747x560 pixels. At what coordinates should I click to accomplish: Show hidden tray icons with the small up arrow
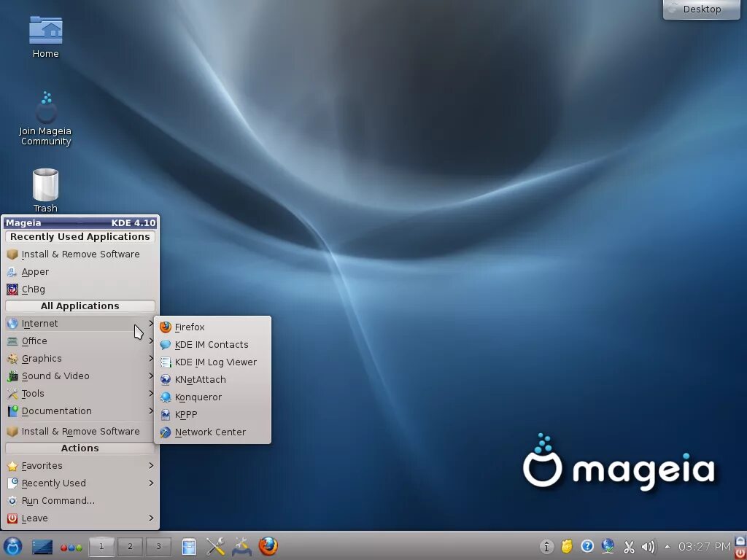pos(667,547)
